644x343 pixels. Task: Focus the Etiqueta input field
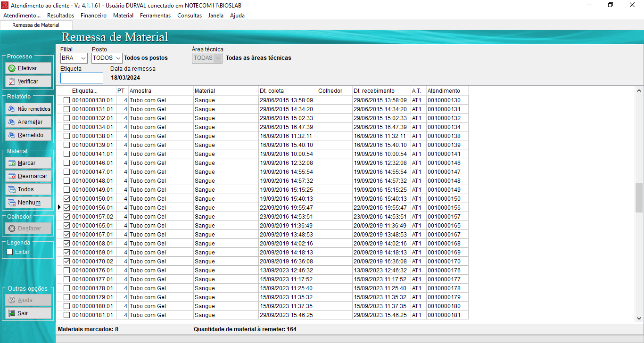click(82, 78)
